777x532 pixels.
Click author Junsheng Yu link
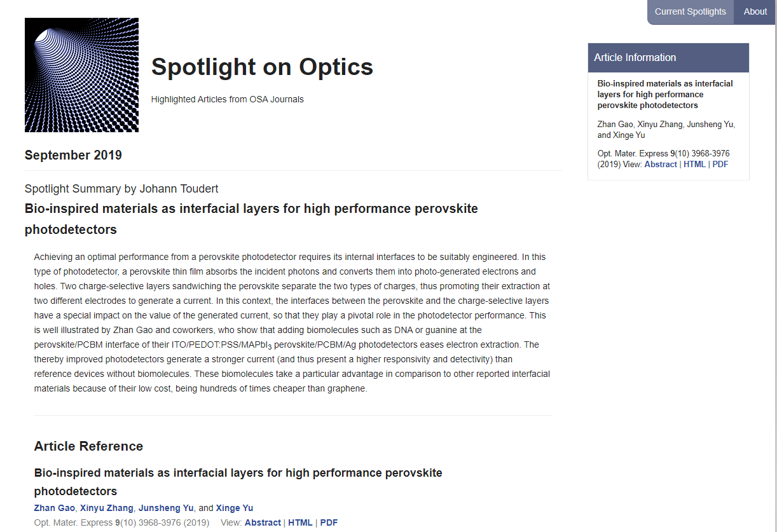166,508
